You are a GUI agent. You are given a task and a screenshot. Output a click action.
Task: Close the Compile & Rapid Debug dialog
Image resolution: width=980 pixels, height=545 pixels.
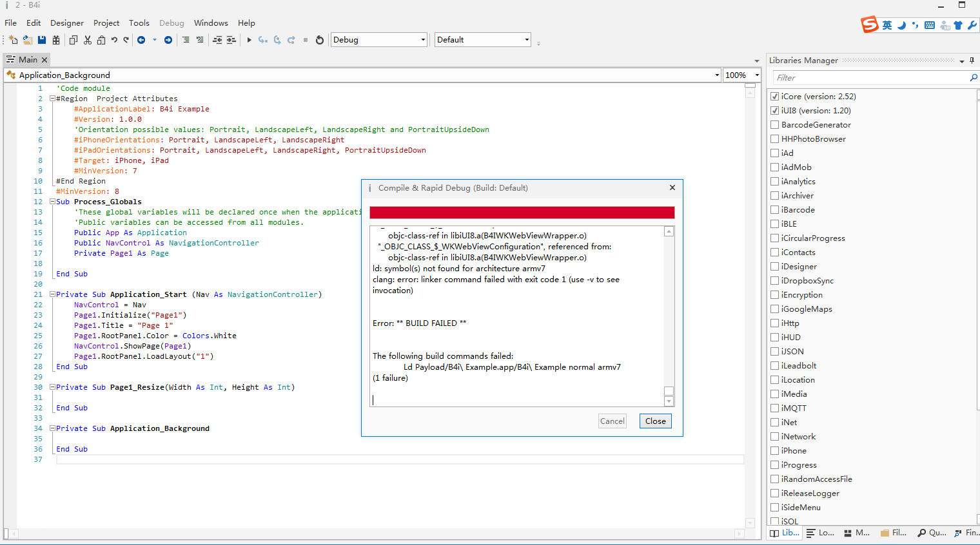click(x=656, y=421)
